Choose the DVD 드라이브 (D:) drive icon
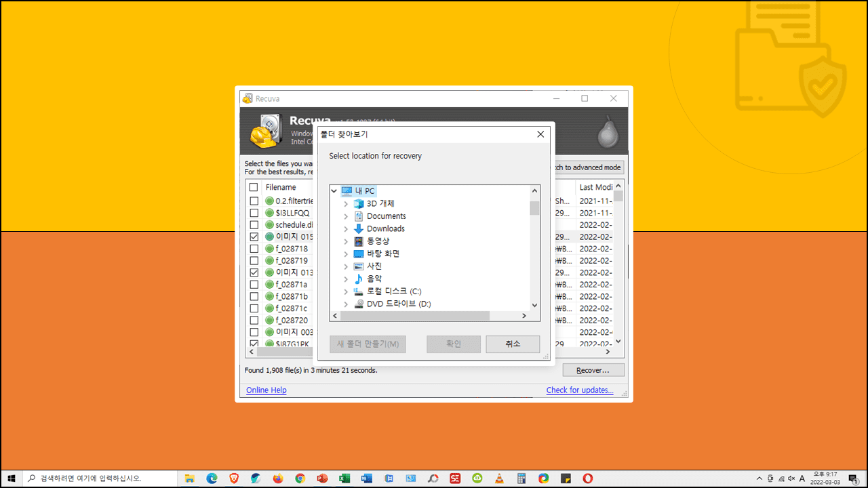Image resolution: width=868 pixels, height=488 pixels. click(x=359, y=304)
